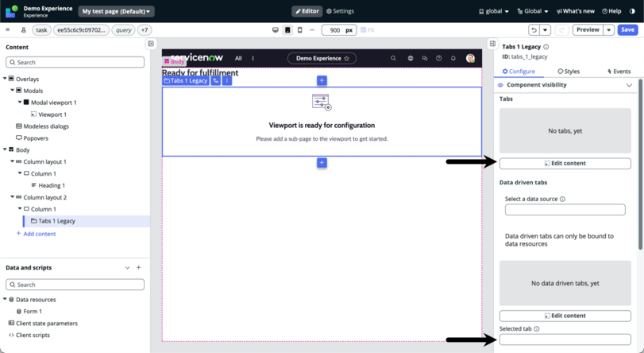644x353 pixels.
Task: Select the desktop viewport size icon
Action: point(276,30)
